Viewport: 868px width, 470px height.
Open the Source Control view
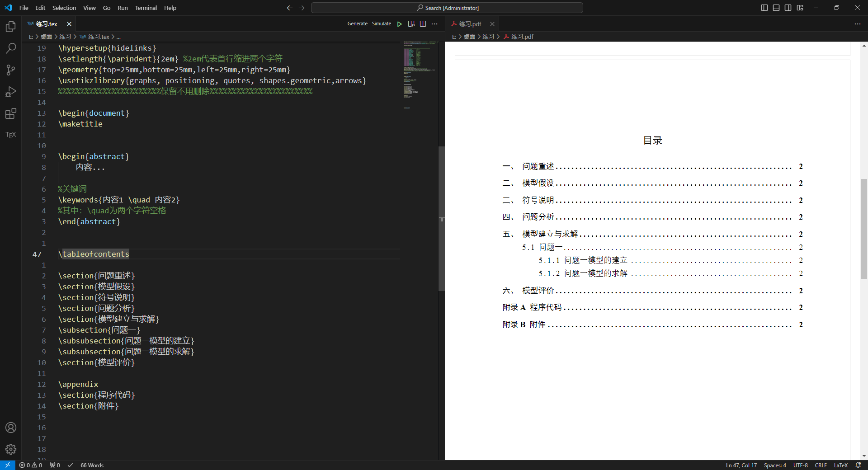(x=11, y=70)
